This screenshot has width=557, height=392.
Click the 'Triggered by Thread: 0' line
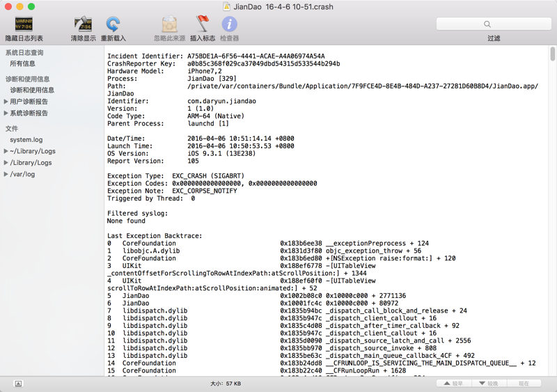tap(151, 198)
